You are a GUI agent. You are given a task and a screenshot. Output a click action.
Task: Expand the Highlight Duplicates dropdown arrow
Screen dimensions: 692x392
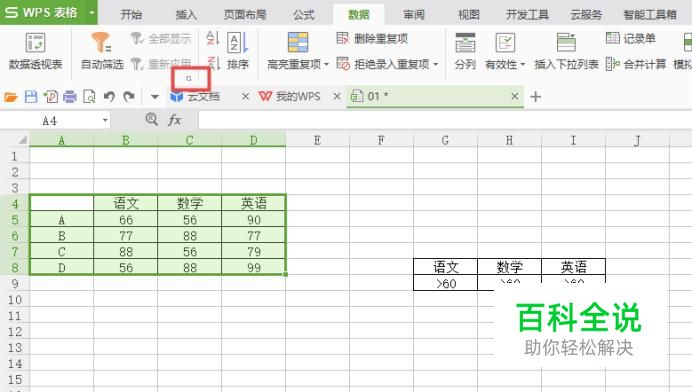tap(327, 64)
